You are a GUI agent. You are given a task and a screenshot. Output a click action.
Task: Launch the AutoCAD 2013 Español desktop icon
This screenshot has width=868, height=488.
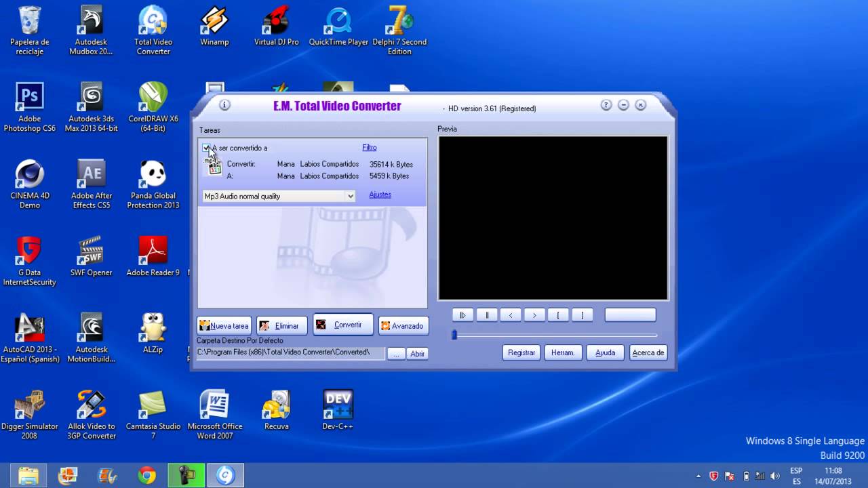coord(30,338)
